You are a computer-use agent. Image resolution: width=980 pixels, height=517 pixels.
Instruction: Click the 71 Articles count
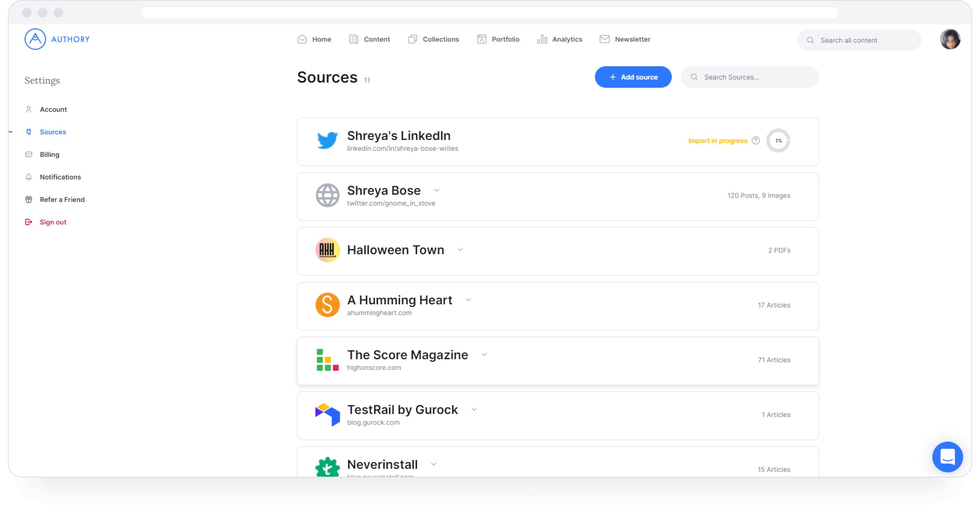pos(774,360)
